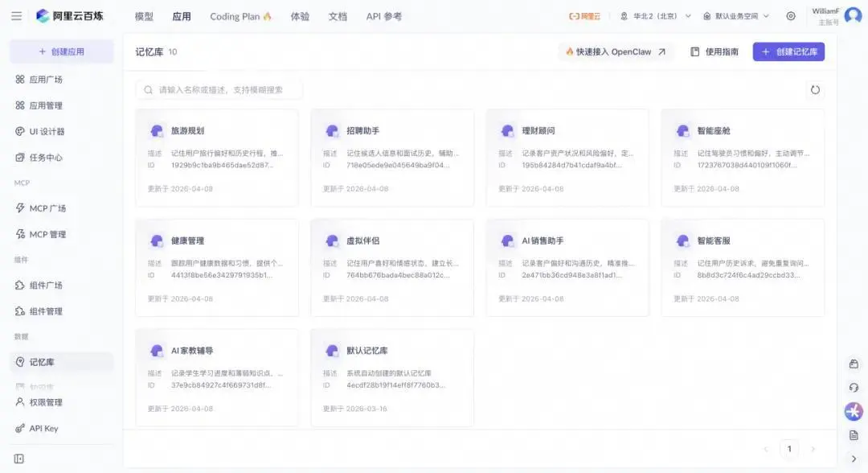
Task: Open the 默认业务空间 workspace dropdown
Action: (735, 16)
